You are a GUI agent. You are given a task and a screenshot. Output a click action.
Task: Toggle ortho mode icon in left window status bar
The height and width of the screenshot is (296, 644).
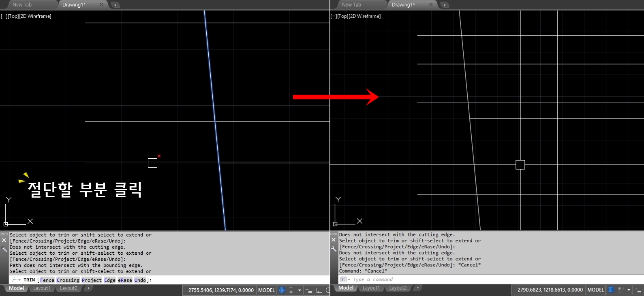[x=319, y=290]
